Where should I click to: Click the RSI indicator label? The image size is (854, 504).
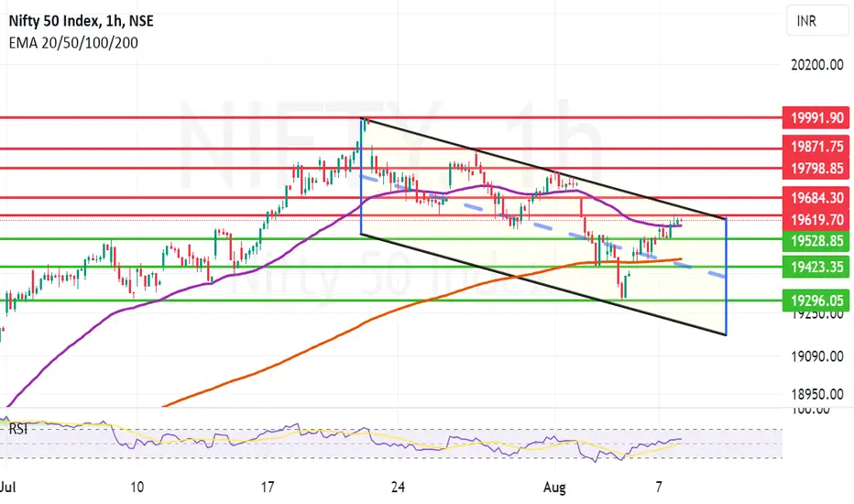[x=18, y=430]
